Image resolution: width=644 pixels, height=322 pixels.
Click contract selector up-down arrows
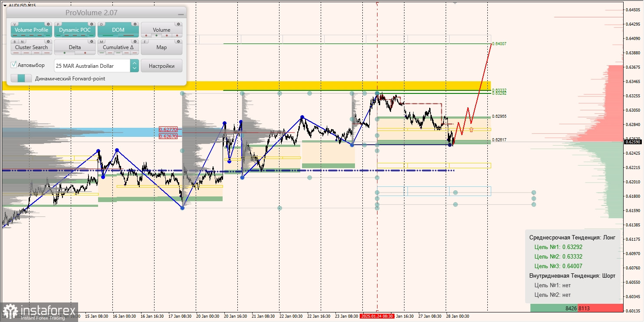point(135,66)
